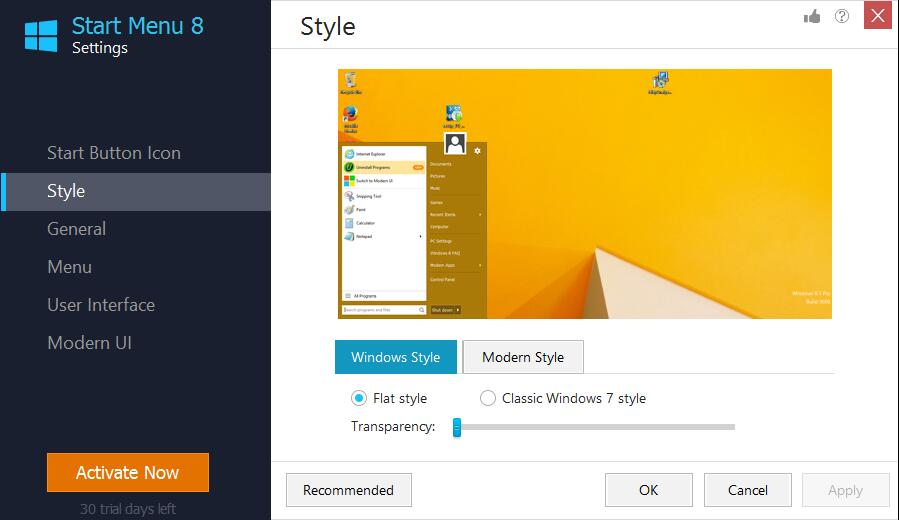Viewport: 899px width, 520px height.
Task: Click the Apply button
Action: coord(845,490)
